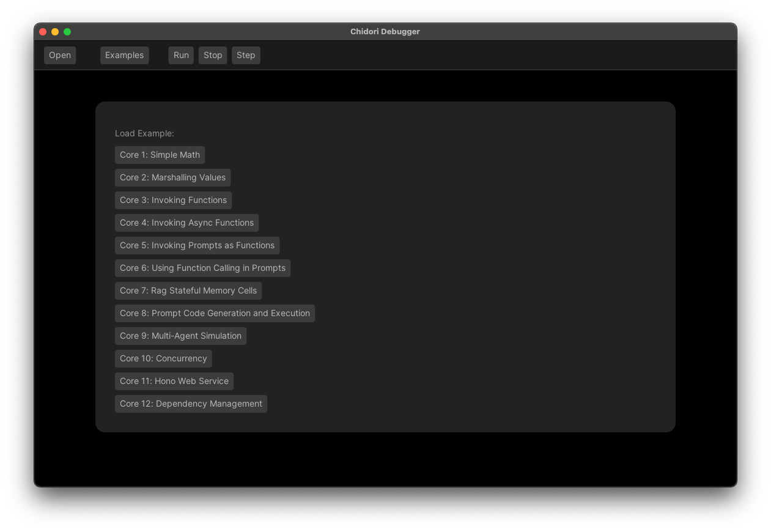This screenshot has width=771, height=532.
Task: Close the Chidori Debugger window
Action: [43, 32]
